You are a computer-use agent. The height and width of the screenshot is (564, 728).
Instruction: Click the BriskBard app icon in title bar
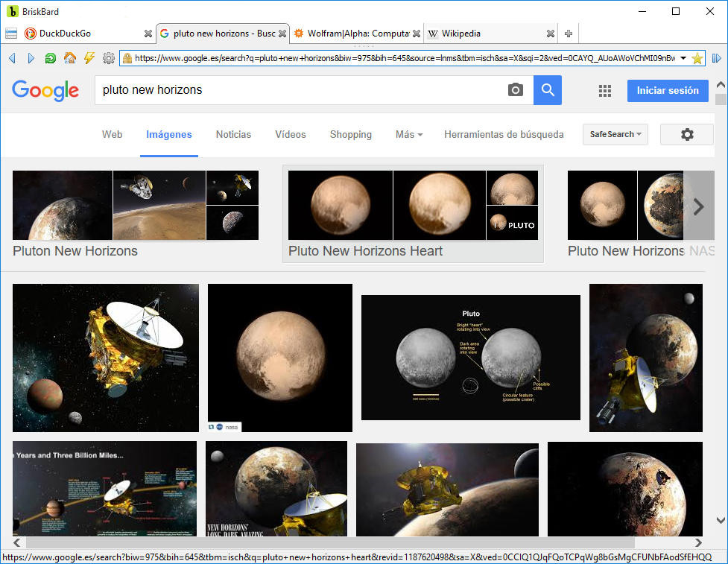(12, 12)
